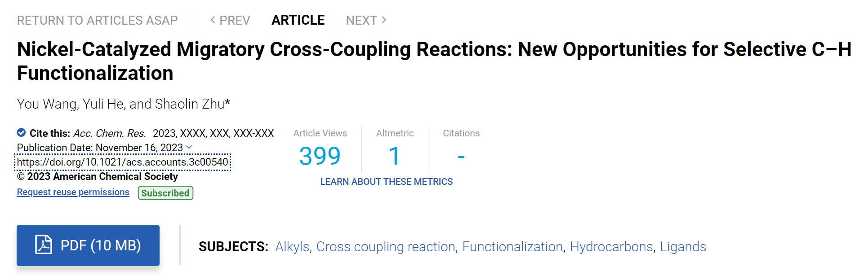The width and height of the screenshot is (868, 280).
Task: Go to the PREV article
Action: 230,20
